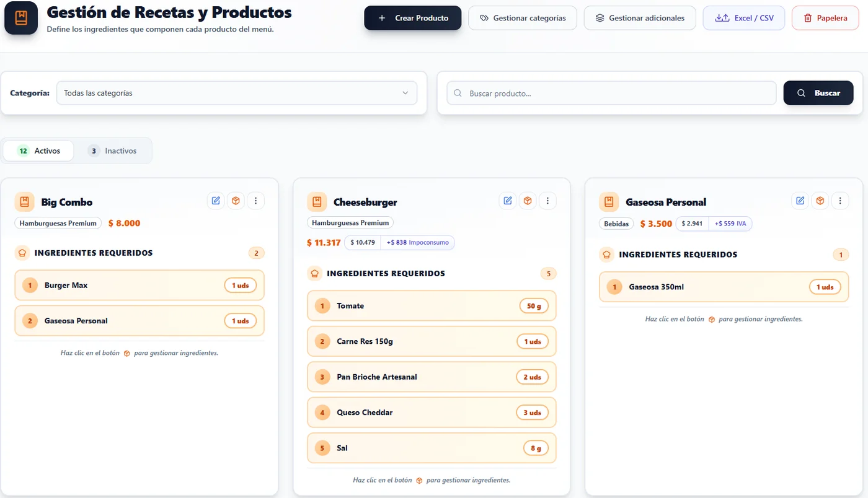Click the Bebidas category tag
868x498 pixels.
pyautogui.click(x=616, y=224)
